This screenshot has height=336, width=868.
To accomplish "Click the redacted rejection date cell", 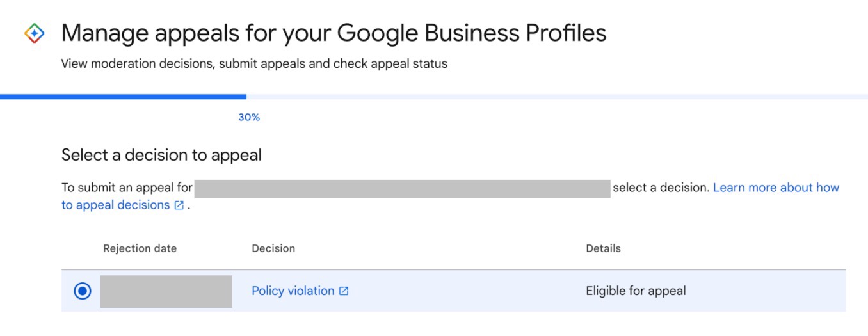I will point(166,291).
